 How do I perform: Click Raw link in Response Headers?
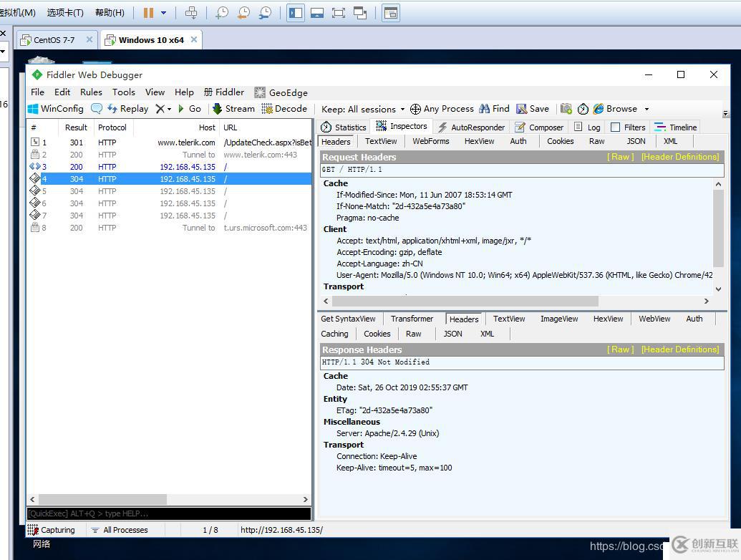coord(621,349)
